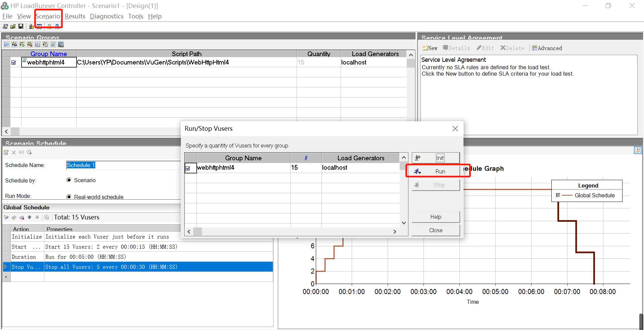Click the blue Start Scenario play icon
Image resolution: width=644 pixels, height=330 pixels.
tap(7, 44)
